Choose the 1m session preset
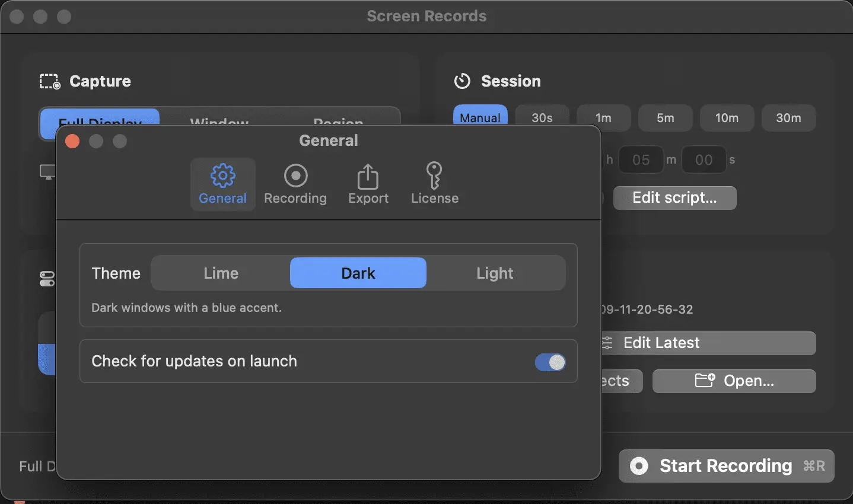The height and width of the screenshot is (504, 853). [x=604, y=118]
